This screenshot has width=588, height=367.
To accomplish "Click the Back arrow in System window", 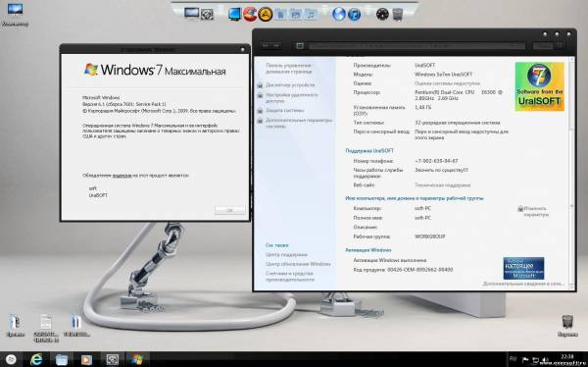I will [x=266, y=45].
